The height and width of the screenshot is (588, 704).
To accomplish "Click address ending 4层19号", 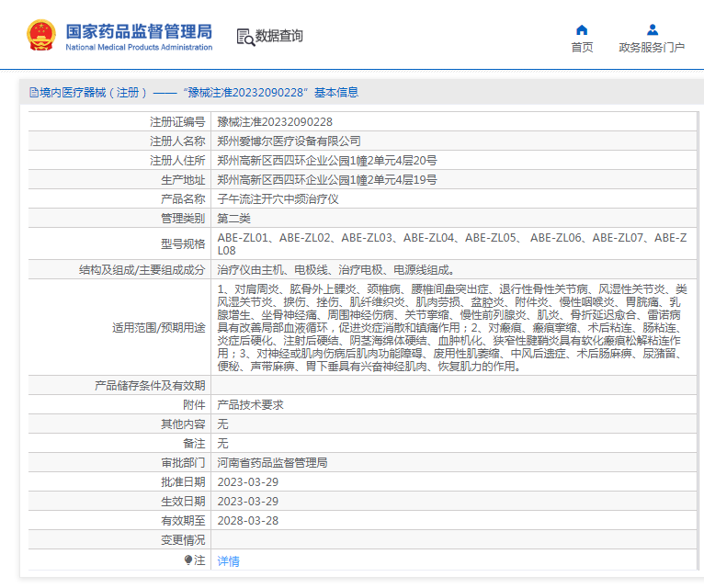I will pyautogui.click(x=327, y=179).
